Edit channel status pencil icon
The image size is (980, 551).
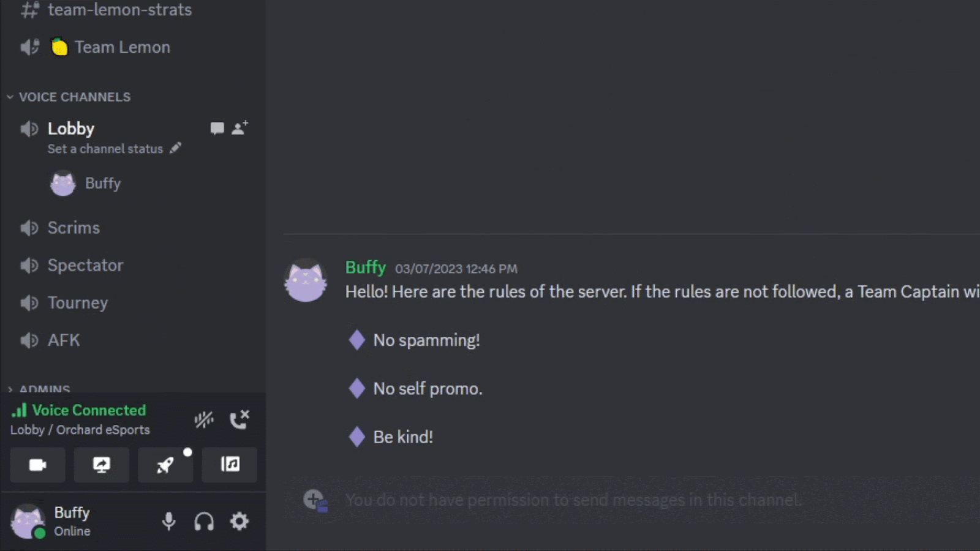coord(176,148)
